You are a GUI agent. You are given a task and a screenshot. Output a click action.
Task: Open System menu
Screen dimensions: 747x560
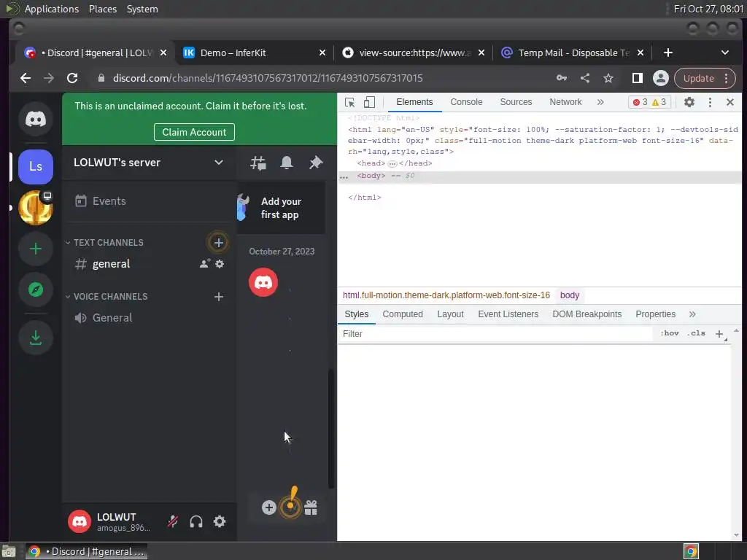coord(142,9)
